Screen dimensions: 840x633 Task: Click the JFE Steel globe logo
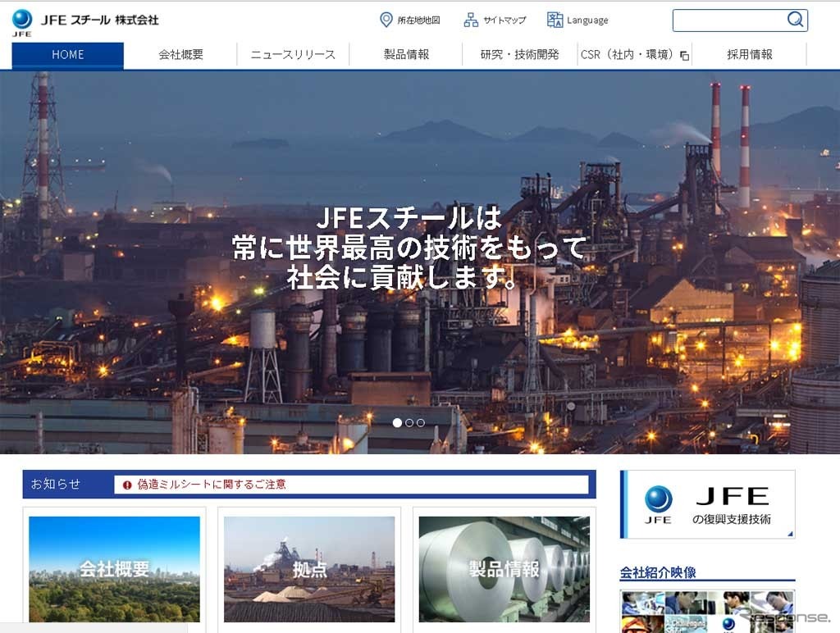click(22, 22)
